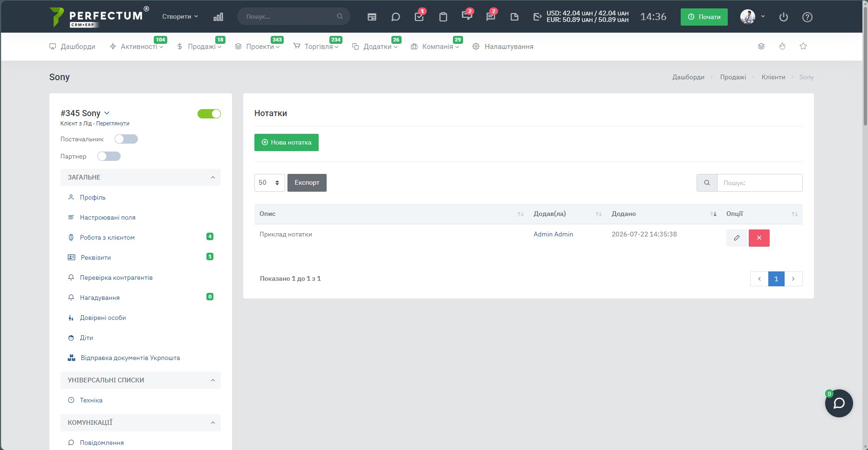Viewport: 868px width, 450px height.
Task: Open the Компанія menu
Action: [435, 47]
